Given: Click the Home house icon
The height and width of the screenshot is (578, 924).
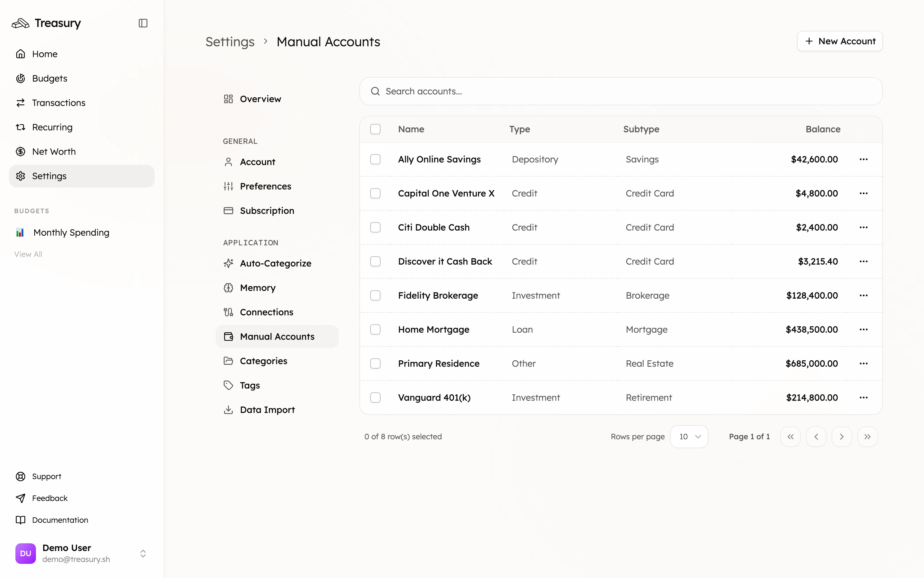Looking at the screenshot, I should tap(21, 54).
